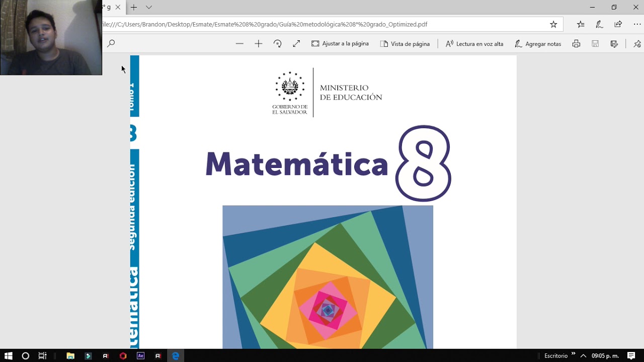Image resolution: width=644 pixels, height=362 pixels.
Task: Open the Action Center notifications
Action: pyautogui.click(x=631, y=355)
